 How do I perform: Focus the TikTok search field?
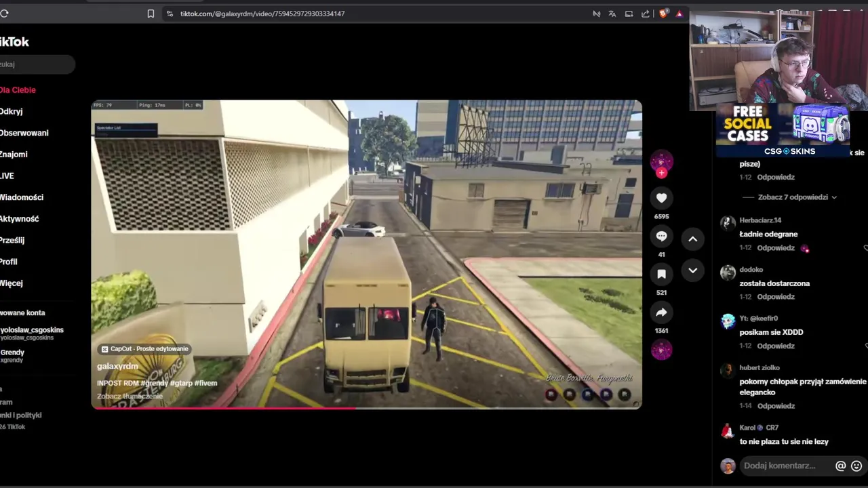37,64
